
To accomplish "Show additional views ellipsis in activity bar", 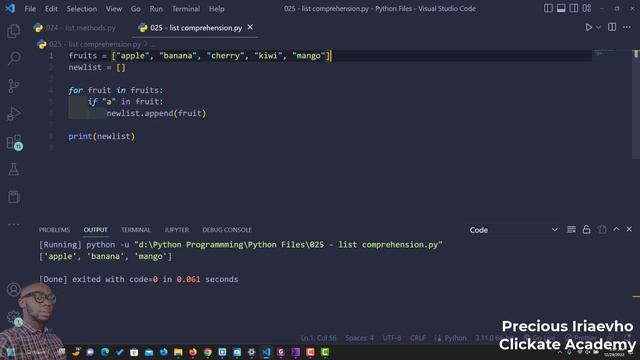I will pos(13,224).
